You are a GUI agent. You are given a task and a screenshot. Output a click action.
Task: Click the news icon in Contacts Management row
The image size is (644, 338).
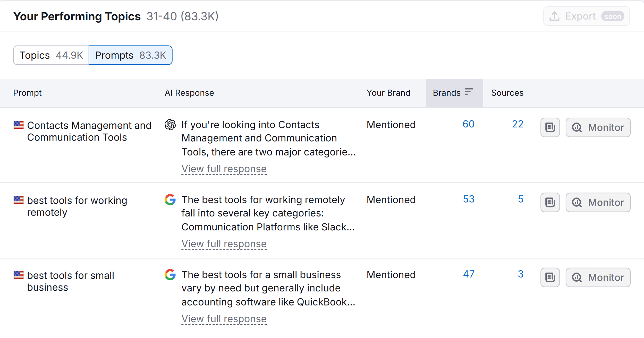(550, 127)
